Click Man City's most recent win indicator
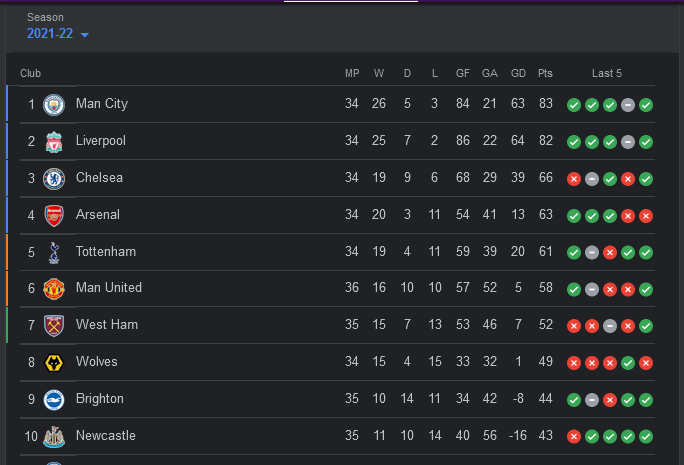The image size is (684, 465). (646, 105)
